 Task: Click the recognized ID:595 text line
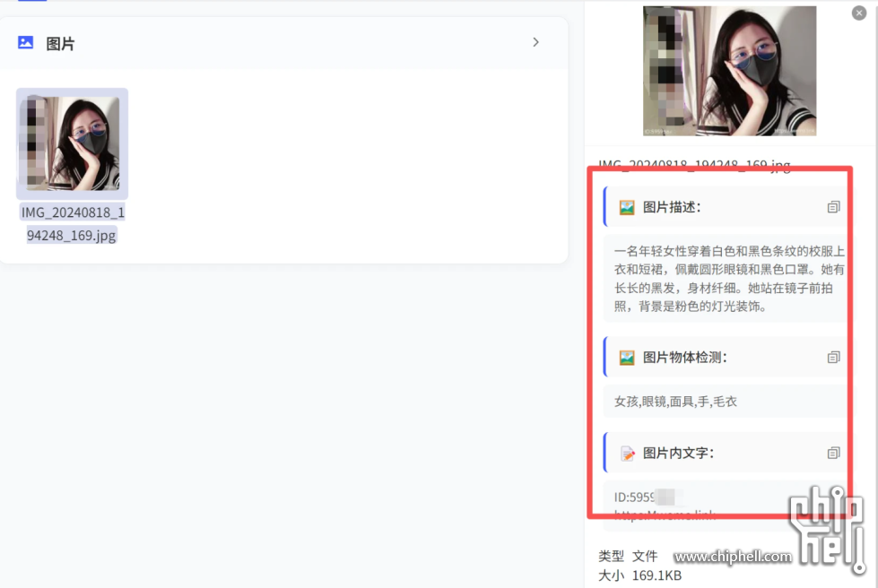click(637, 497)
